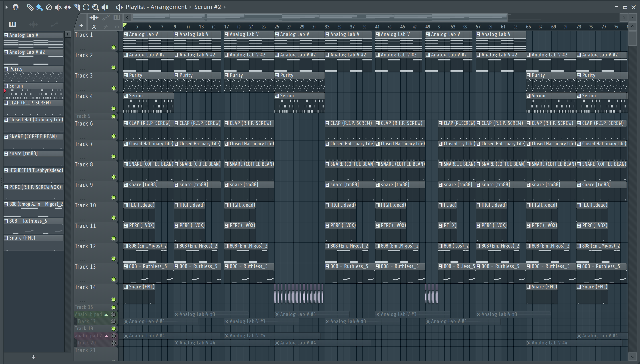Click bar 33 on the timeline ruler
Screen dimensions: 640x364
[x=327, y=26]
